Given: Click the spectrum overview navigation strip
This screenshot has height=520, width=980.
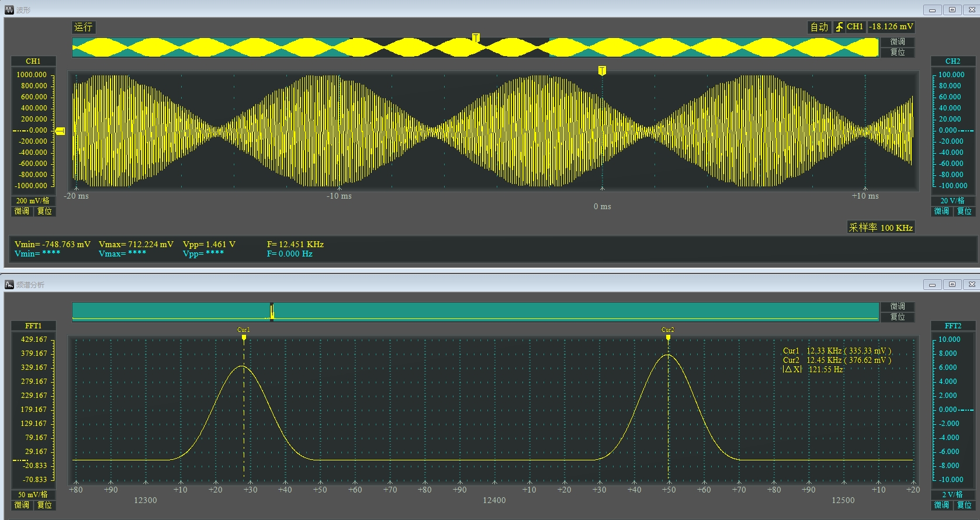Looking at the screenshot, I should tap(475, 312).
